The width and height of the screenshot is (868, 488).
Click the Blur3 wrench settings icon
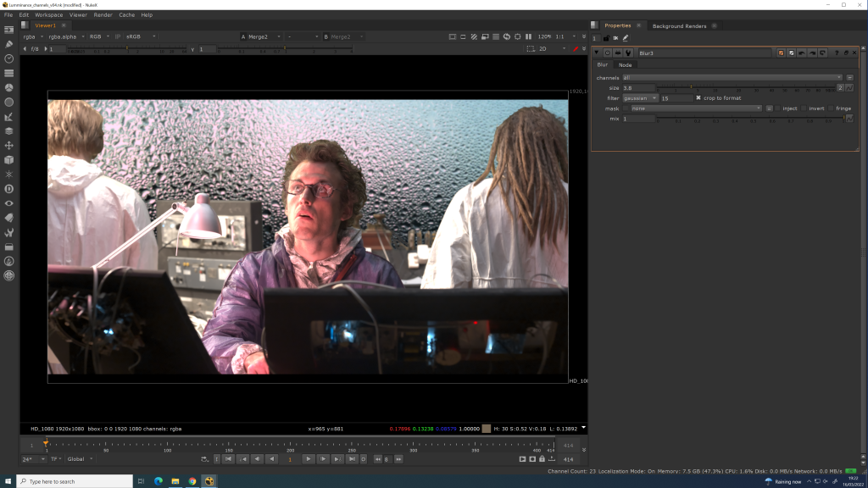(628, 53)
